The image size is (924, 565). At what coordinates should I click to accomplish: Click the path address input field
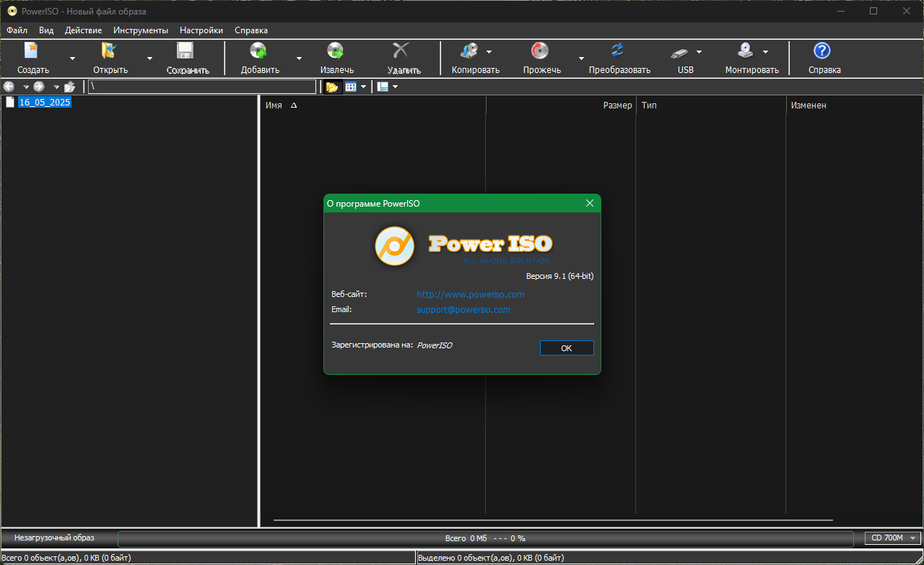(x=202, y=87)
